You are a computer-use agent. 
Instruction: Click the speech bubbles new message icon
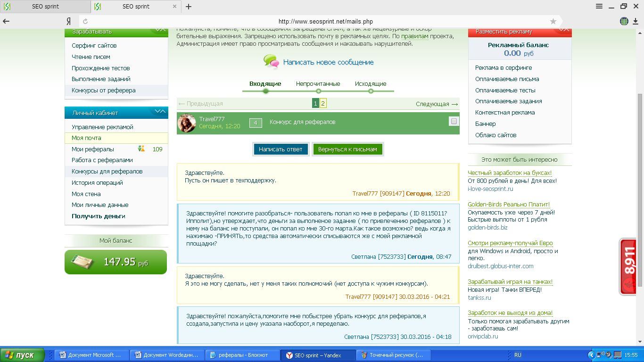coord(271,61)
